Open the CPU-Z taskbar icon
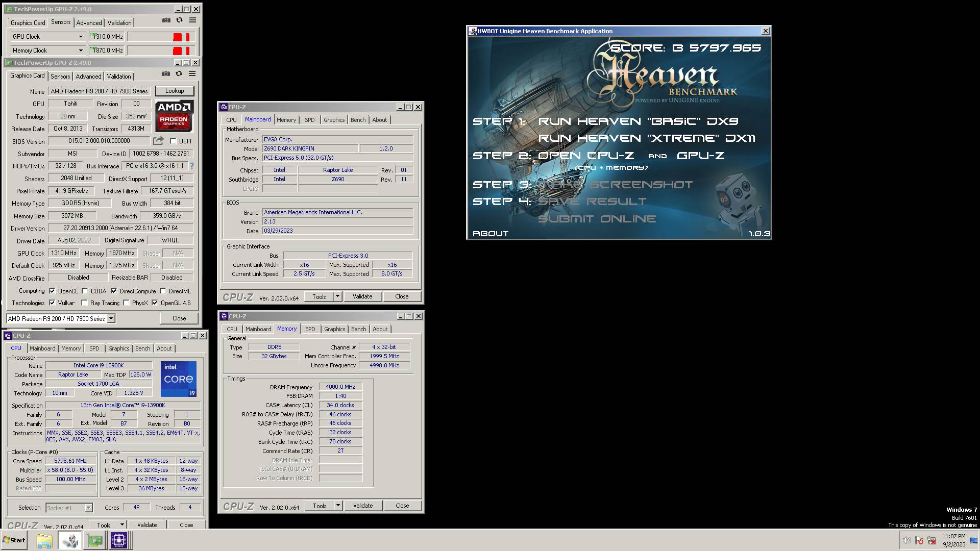Viewport: 980px width, 551px height. pos(119,540)
